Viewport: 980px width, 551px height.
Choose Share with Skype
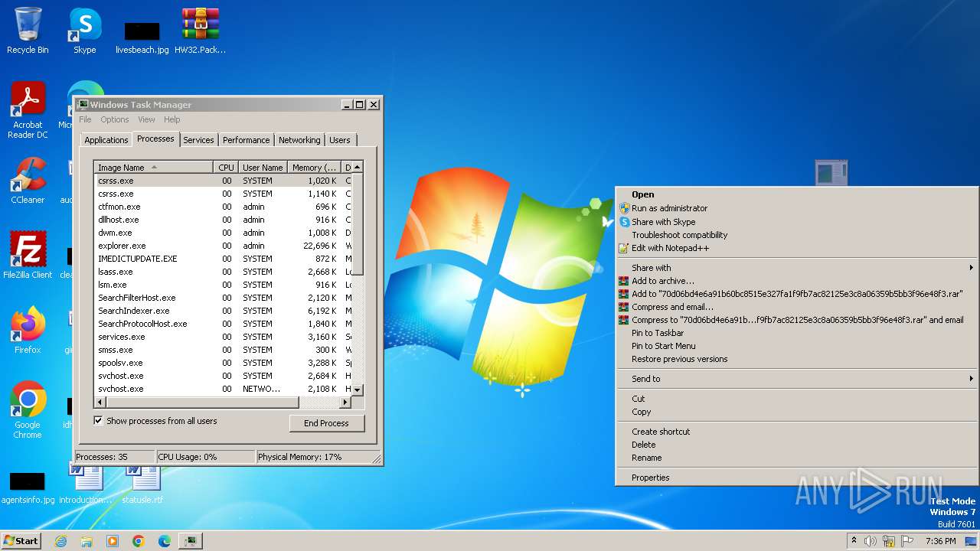click(797, 222)
